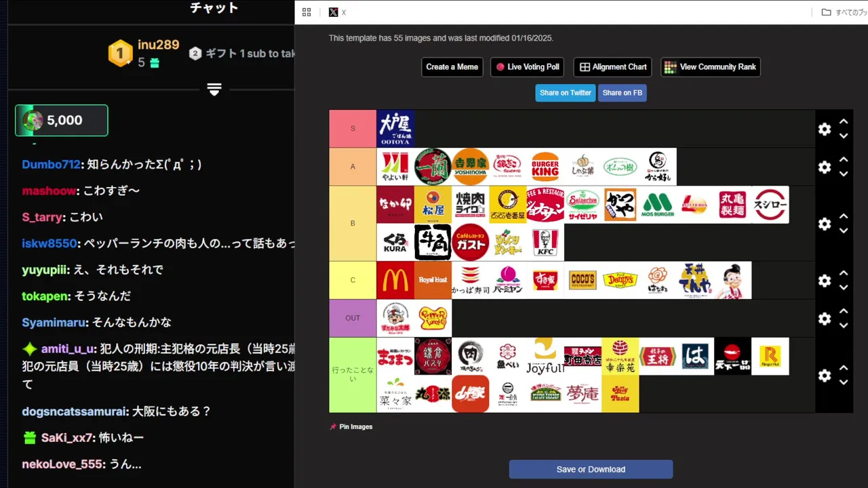868x488 pixels.
Task: Open settings gear for A tier row
Action: (825, 167)
